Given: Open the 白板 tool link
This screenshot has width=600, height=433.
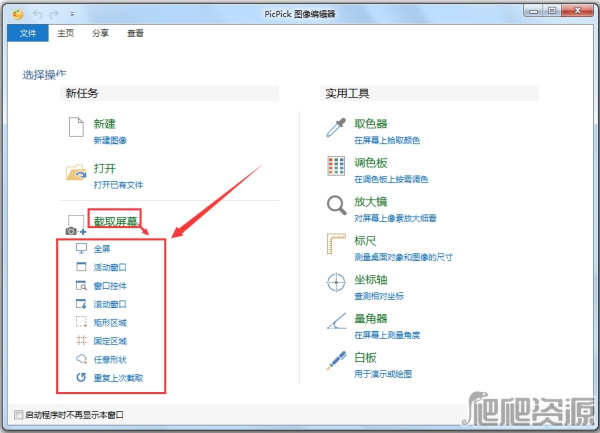Looking at the screenshot, I should pos(365,358).
